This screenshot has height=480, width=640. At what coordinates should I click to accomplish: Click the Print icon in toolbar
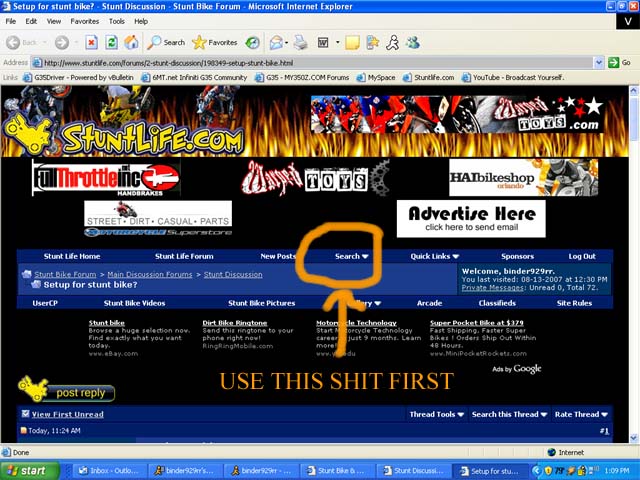coord(300,42)
